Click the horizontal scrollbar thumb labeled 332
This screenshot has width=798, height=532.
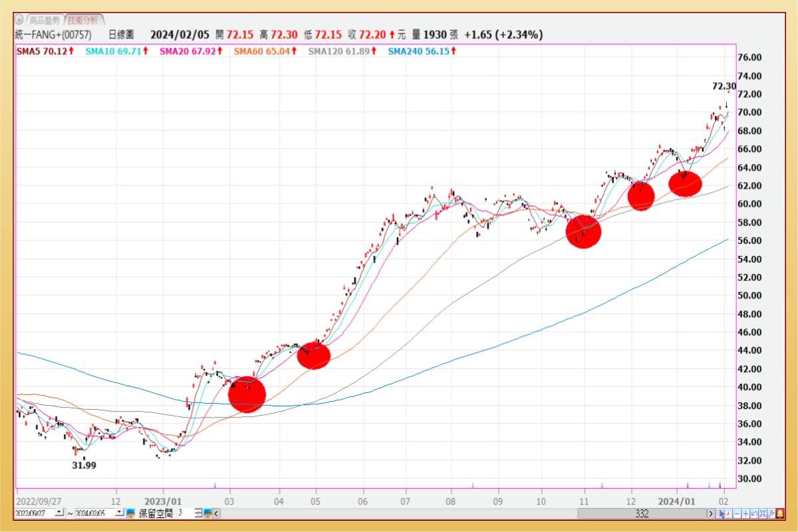[642, 513]
